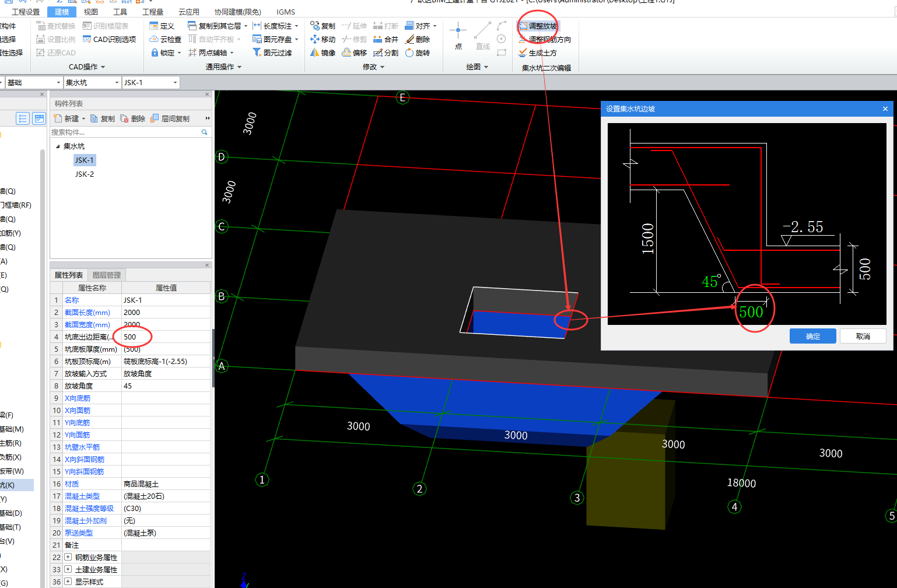Select the 镜像 mirror tool
Image resolution: width=897 pixels, height=588 pixels.
point(323,52)
